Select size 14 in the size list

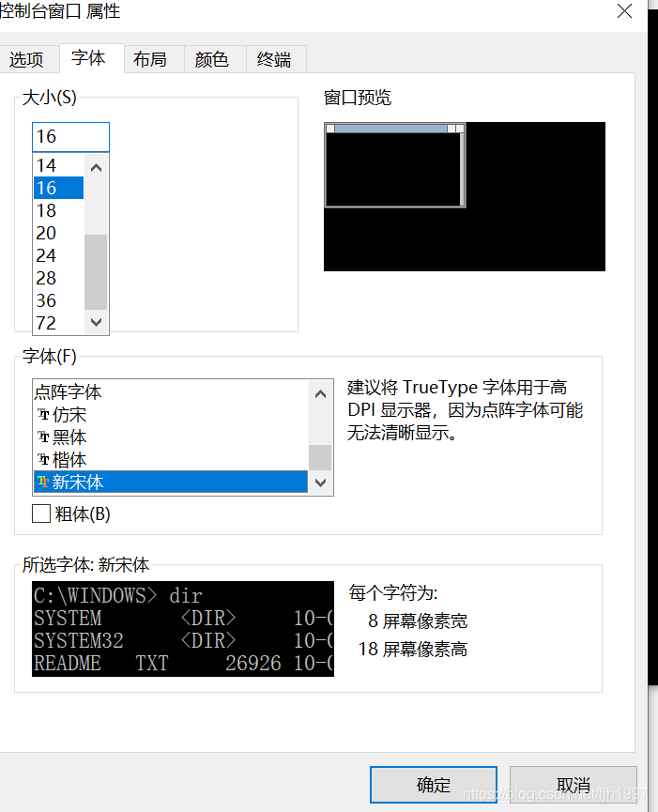(x=58, y=165)
